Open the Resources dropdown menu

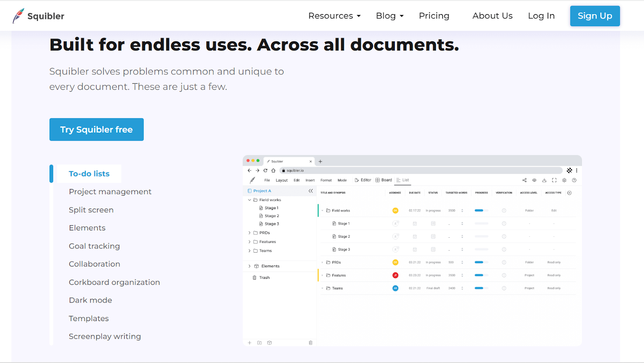pyautogui.click(x=334, y=16)
